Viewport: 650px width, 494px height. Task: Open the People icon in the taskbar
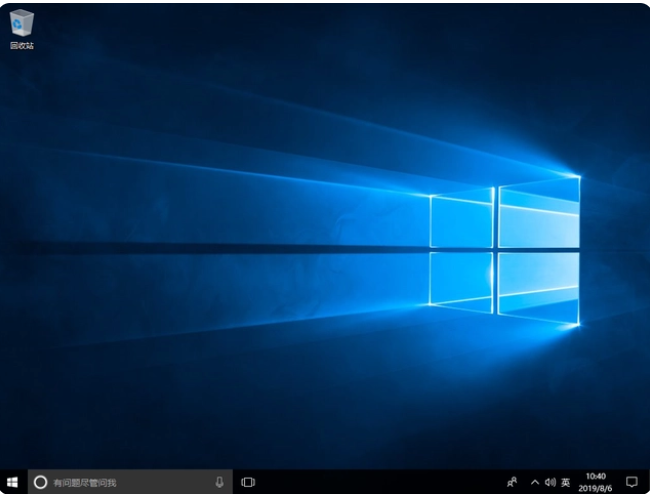[512, 482]
